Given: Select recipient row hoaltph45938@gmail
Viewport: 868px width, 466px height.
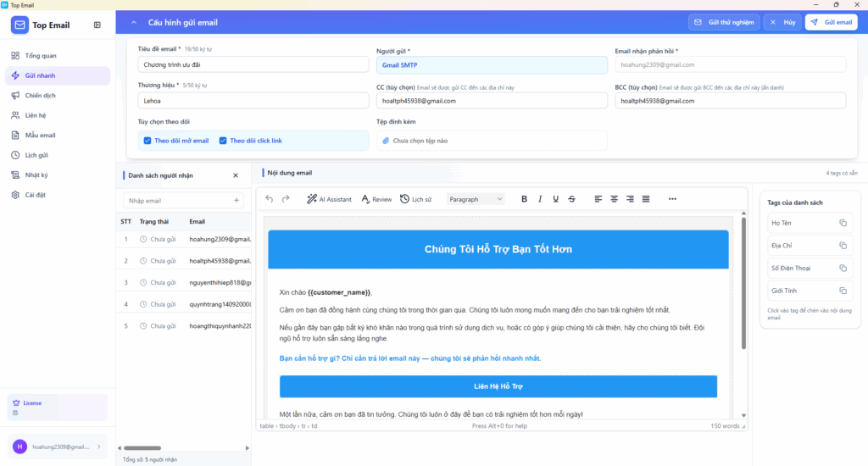Looking at the screenshot, I should coord(184,261).
